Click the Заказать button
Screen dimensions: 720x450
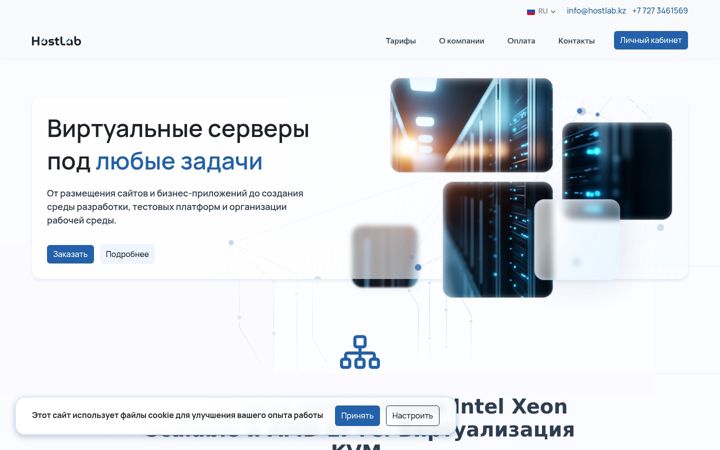click(x=70, y=254)
